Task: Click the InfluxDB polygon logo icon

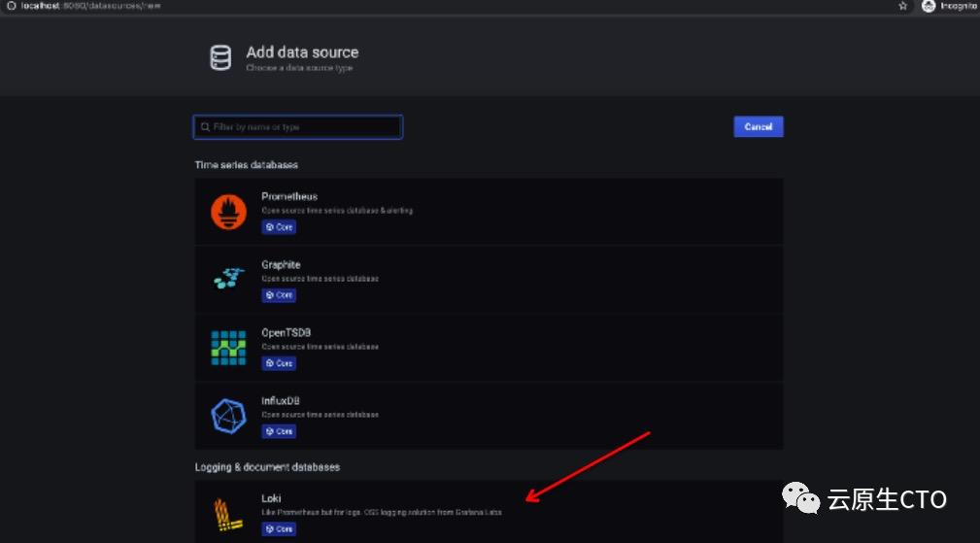Action: pyautogui.click(x=229, y=416)
